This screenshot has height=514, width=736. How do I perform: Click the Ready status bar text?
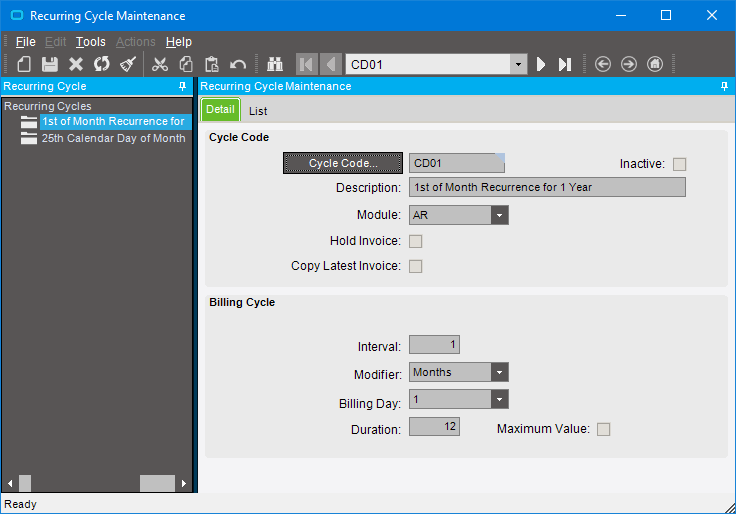point(20,504)
